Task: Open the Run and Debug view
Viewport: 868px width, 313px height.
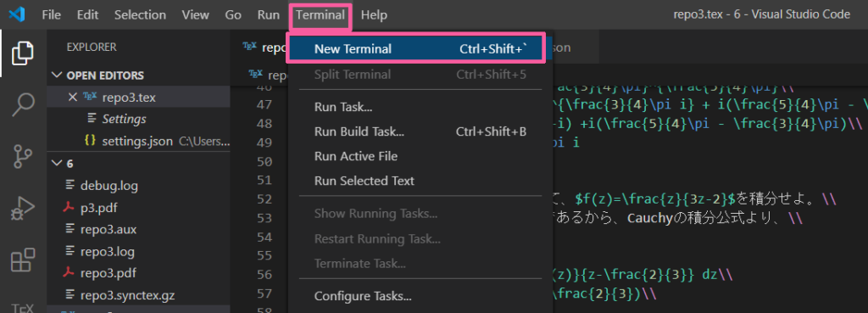Action: click(23, 209)
